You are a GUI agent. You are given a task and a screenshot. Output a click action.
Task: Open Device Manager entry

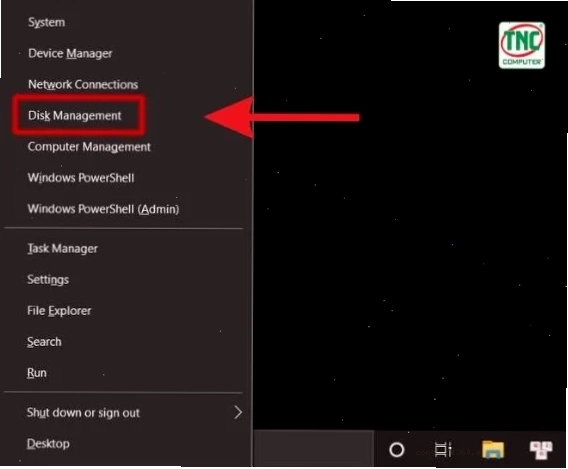[x=70, y=54]
